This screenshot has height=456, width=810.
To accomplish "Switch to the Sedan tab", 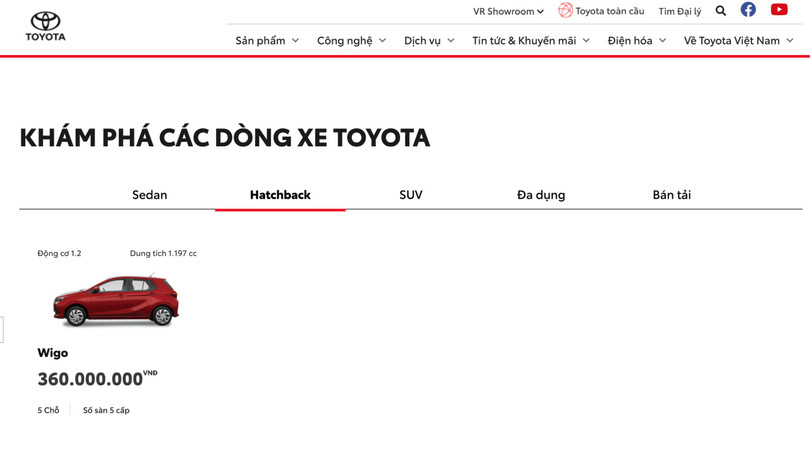I will pos(150,195).
